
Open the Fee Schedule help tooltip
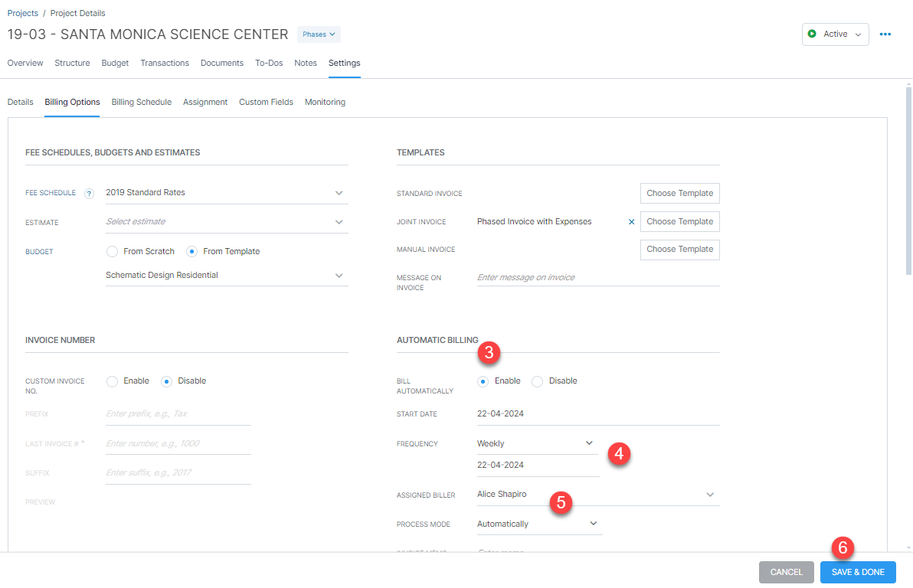coord(89,193)
